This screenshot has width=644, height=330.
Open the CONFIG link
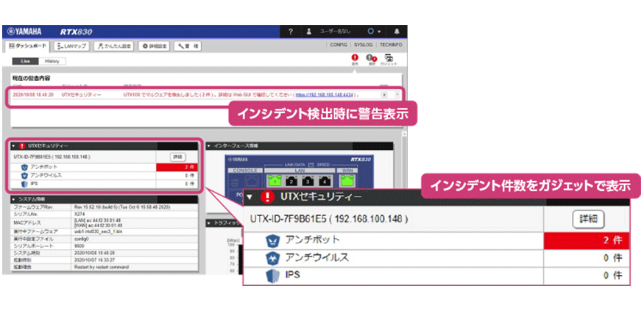[x=339, y=45]
